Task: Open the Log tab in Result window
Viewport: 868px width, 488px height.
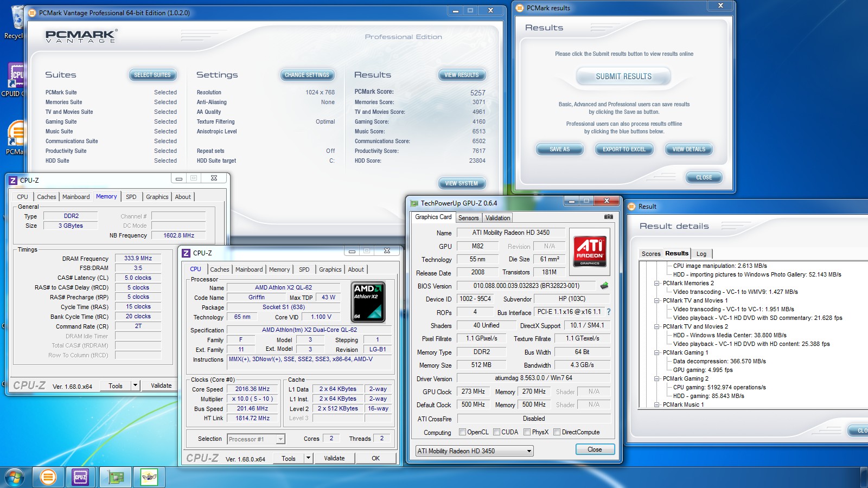Action: tap(701, 254)
